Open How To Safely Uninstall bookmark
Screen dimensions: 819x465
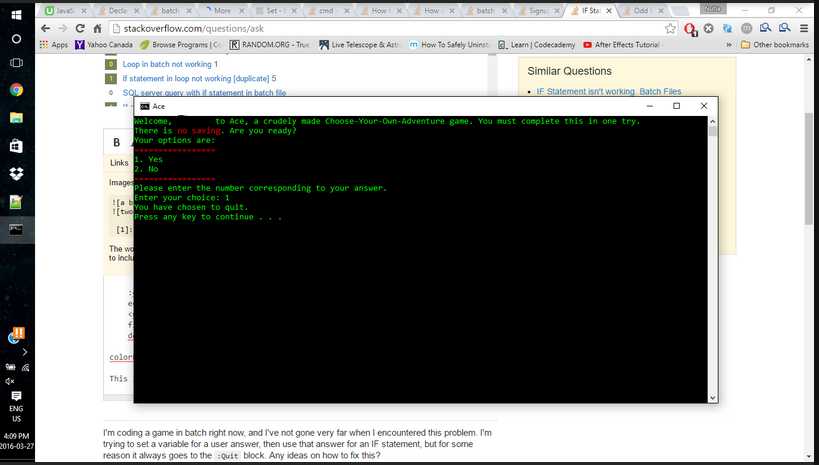tap(449, 45)
